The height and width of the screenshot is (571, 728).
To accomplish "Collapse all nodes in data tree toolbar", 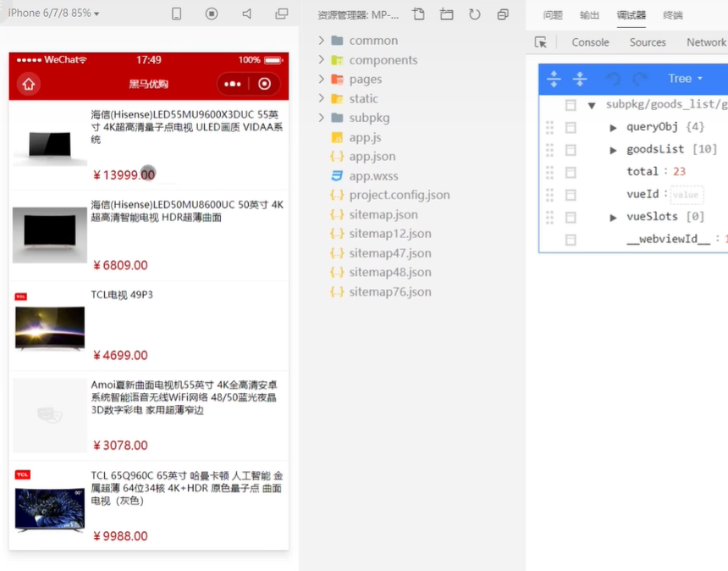I will tap(580, 79).
